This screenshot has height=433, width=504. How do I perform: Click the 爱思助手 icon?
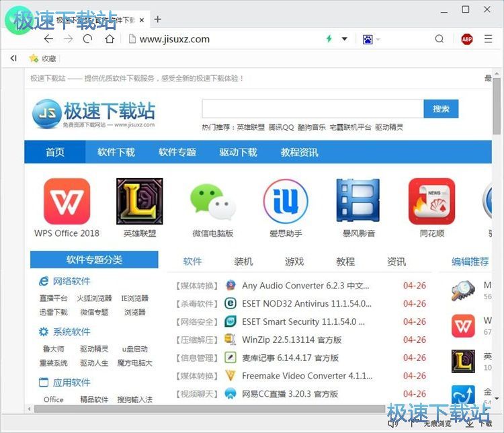coord(286,201)
